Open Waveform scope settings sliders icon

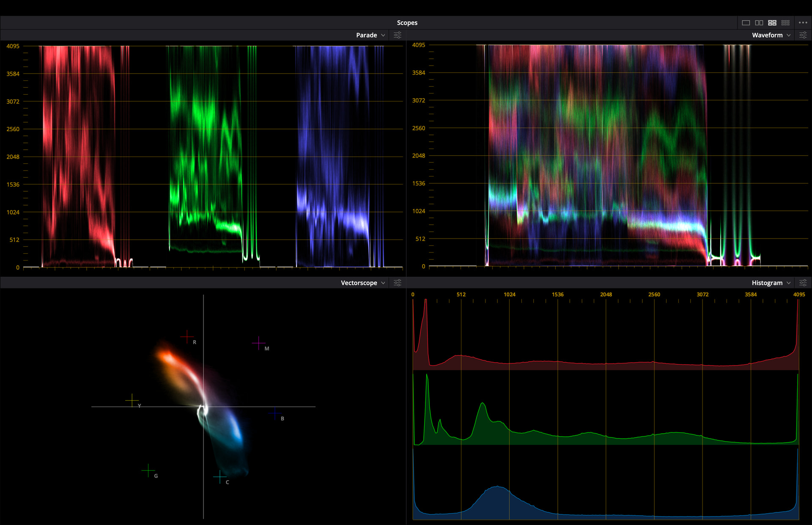803,35
